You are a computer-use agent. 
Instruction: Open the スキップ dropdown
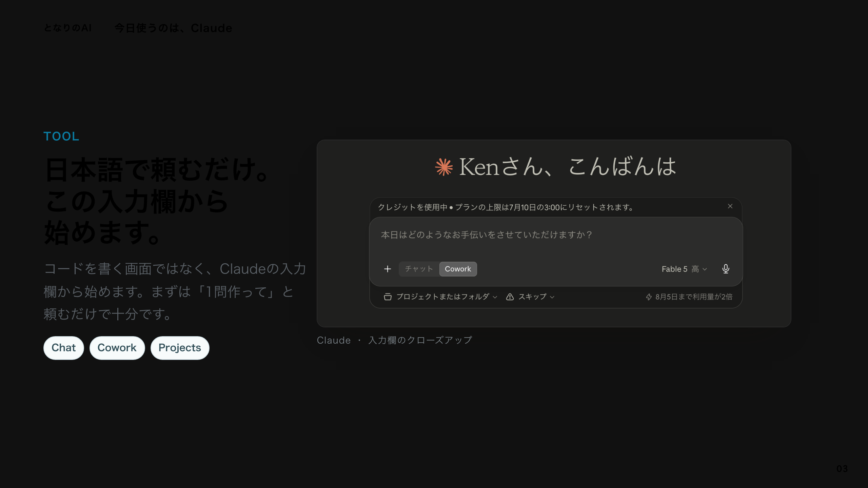pos(530,297)
